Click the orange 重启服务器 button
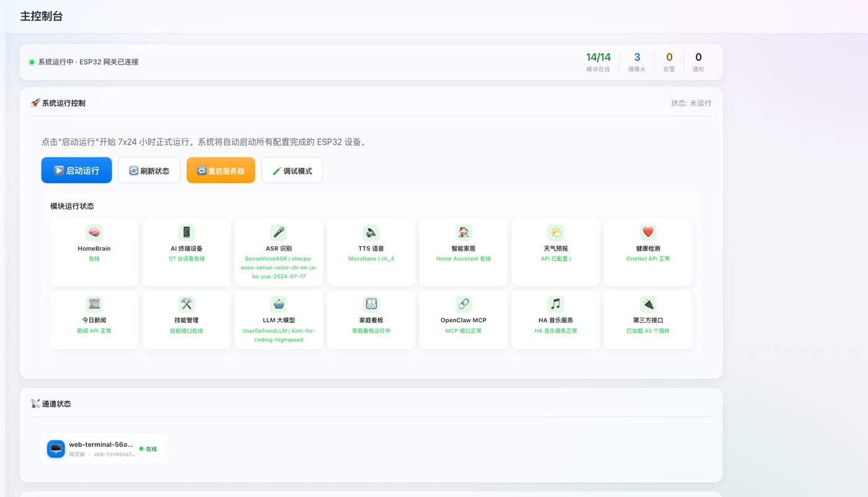This screenshot has width=868, height=497. pos(221,170)
